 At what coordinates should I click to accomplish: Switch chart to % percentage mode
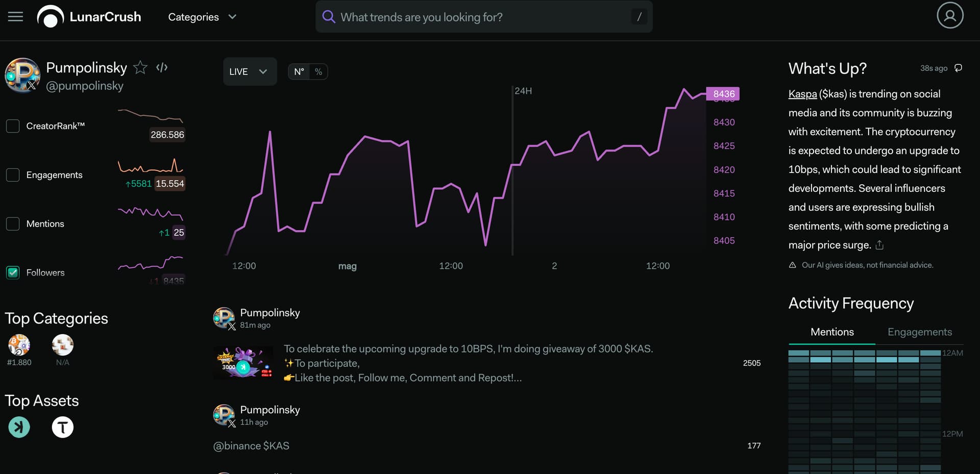pyautogui.click(x=318, y=71)
